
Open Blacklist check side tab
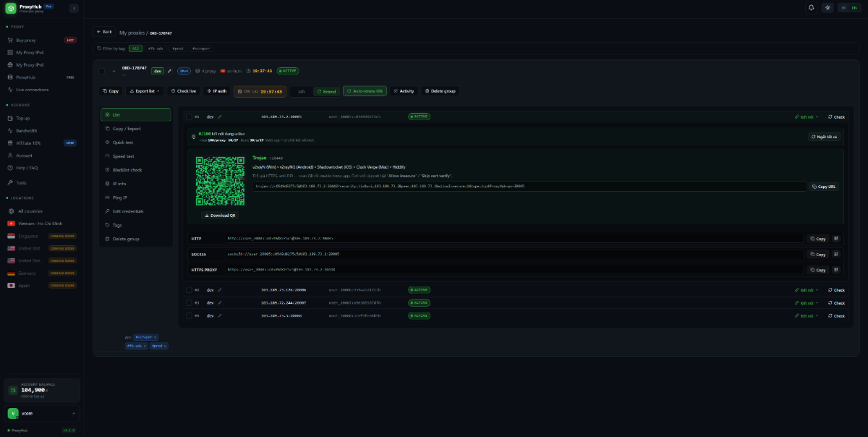(x=136, y=170)
